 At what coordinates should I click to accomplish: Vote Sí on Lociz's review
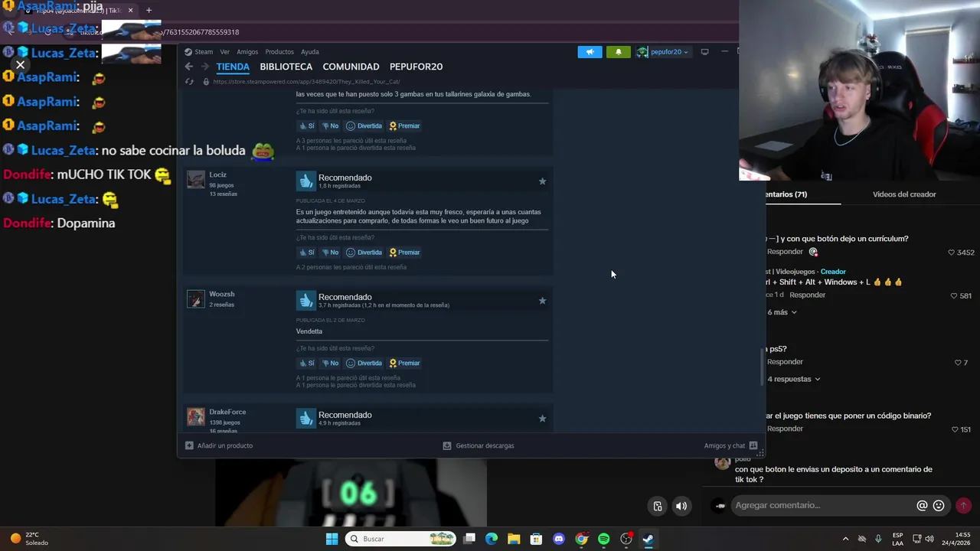pyautogui.click(x=307, y=253)
